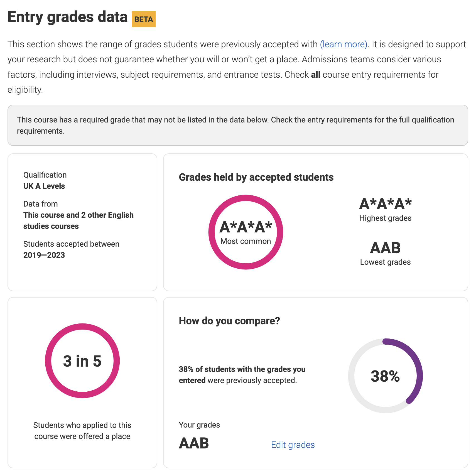Click the grey required grade notice box

(x=238, y=125)
